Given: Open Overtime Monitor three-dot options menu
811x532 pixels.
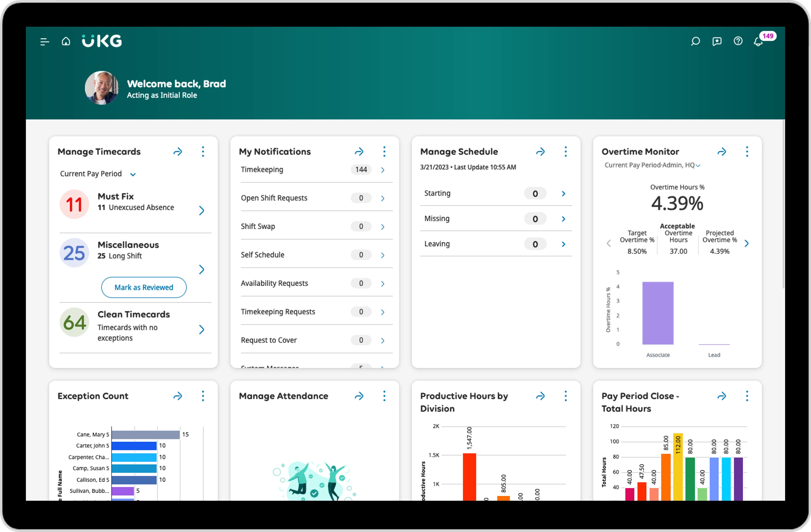Looking at the screenshot, I should tap(747, 152).
